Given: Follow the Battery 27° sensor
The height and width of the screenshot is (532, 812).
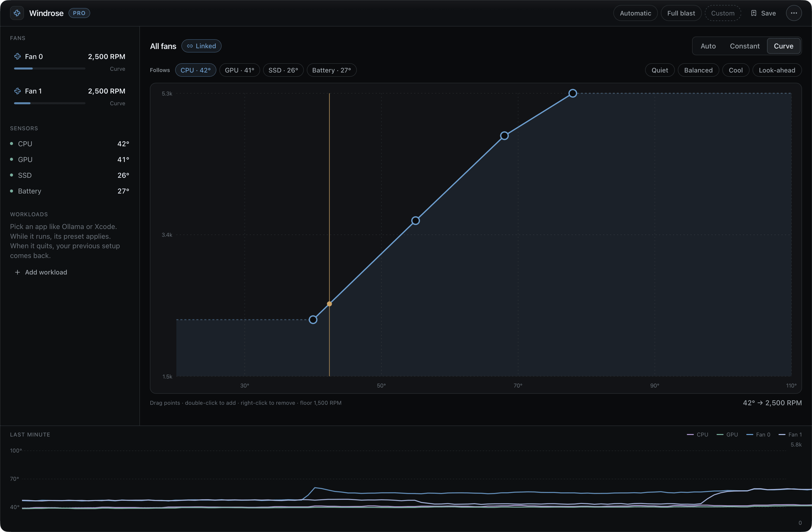Looking at the screenshot, I should [x=332, y=70].
